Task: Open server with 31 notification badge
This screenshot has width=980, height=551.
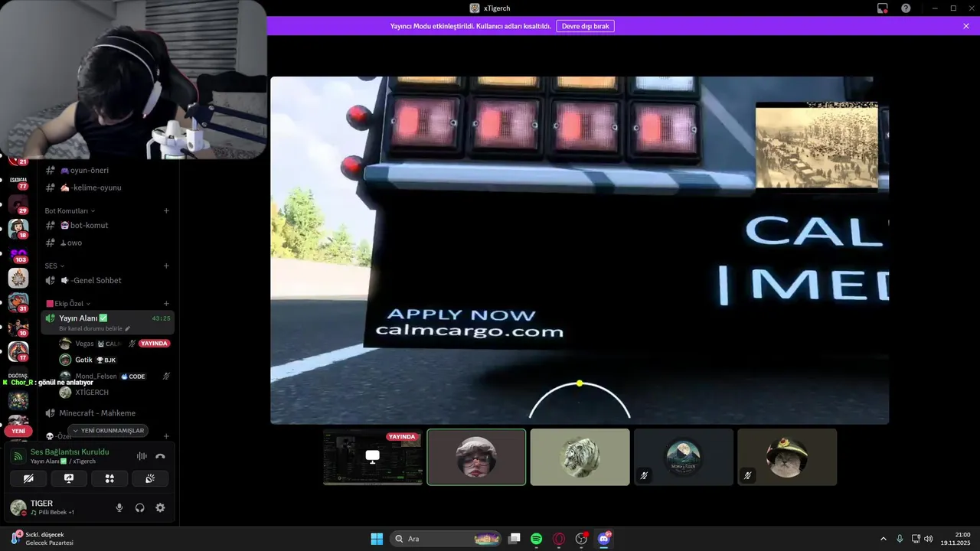Action: coord(18,303)
